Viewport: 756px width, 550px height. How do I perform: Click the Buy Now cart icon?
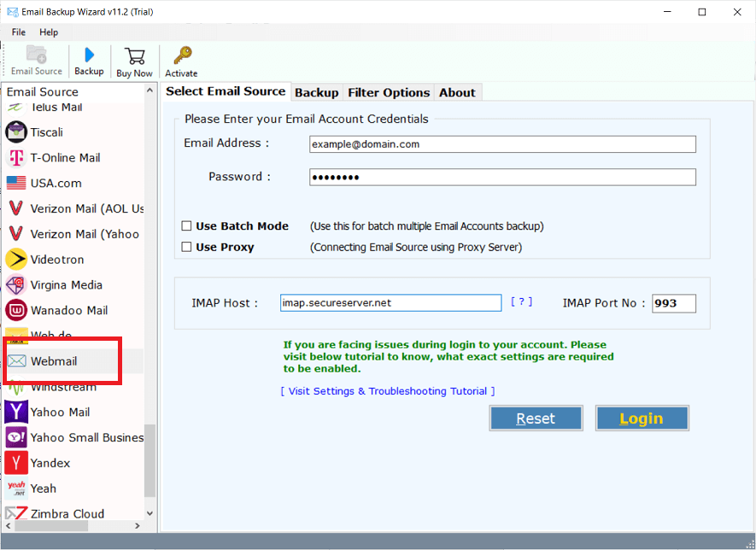tap(134, 56)
